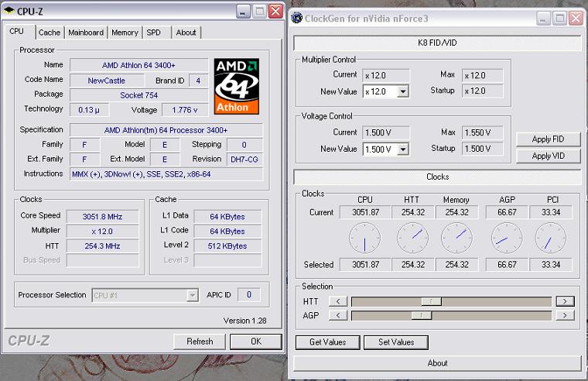This screenshot has height=381, width=588.
Task: Click the Selected CPU 3051.87 field
Action: [x=365, y=265]
